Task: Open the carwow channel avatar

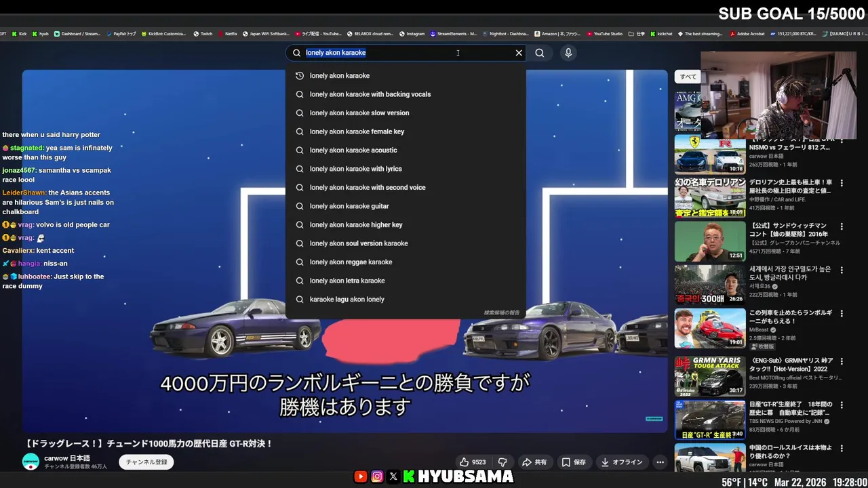Action: [31, 462]
